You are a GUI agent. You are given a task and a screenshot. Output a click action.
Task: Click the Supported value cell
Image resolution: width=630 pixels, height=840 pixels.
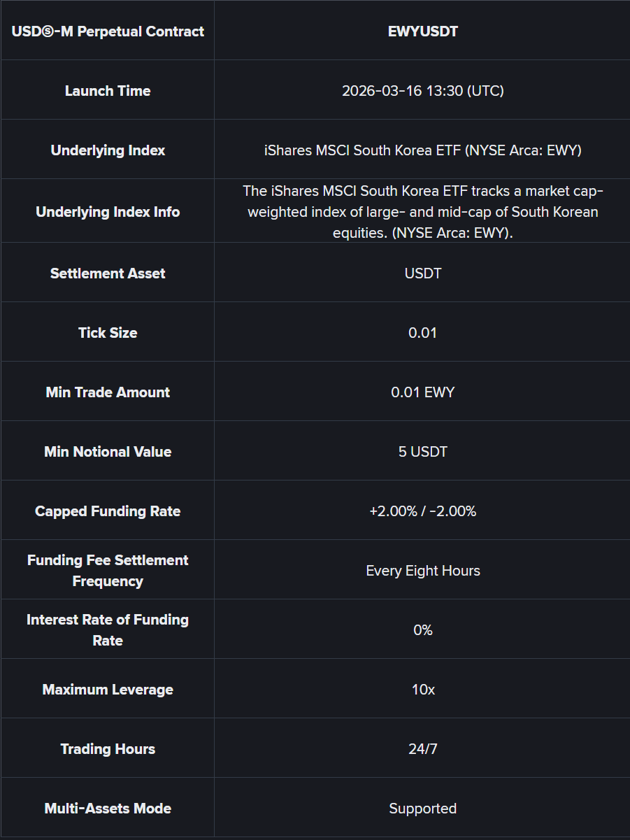tap(422, 808)
